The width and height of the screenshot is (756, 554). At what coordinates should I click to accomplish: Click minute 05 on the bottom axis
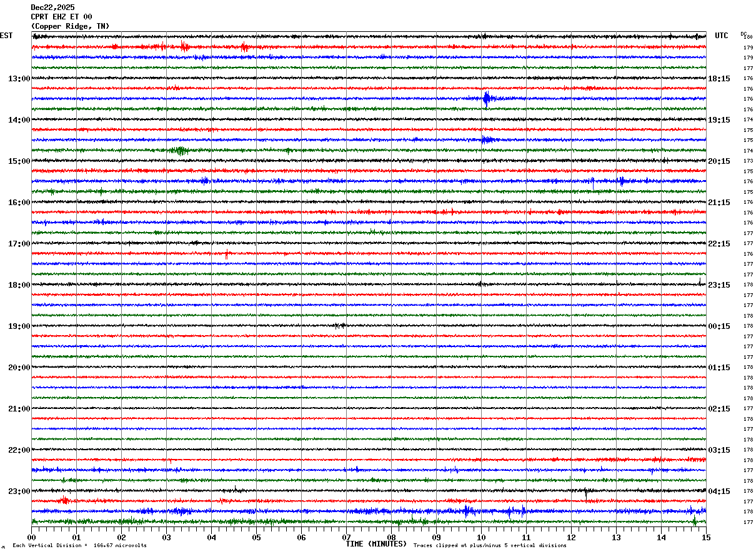pos(256,537)
